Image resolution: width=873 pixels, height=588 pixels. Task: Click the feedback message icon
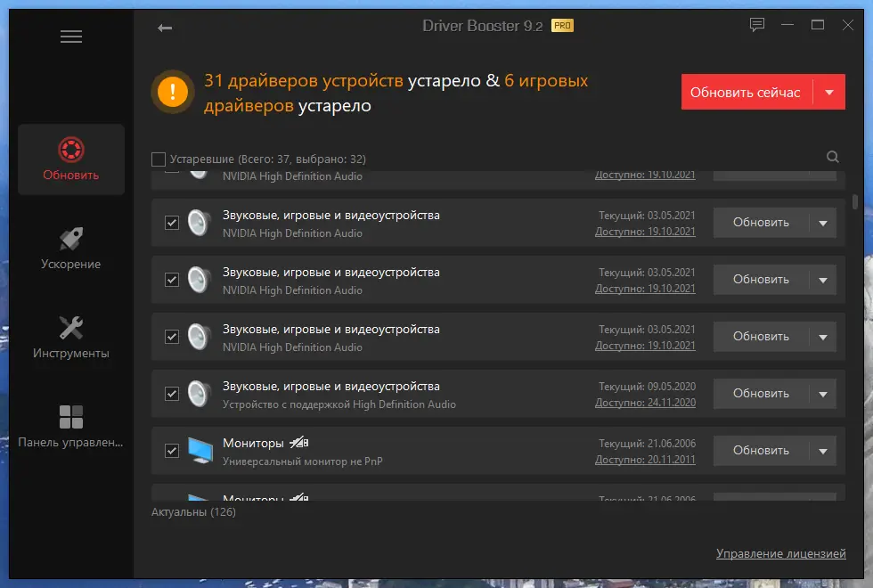click(x=756, y=25)
